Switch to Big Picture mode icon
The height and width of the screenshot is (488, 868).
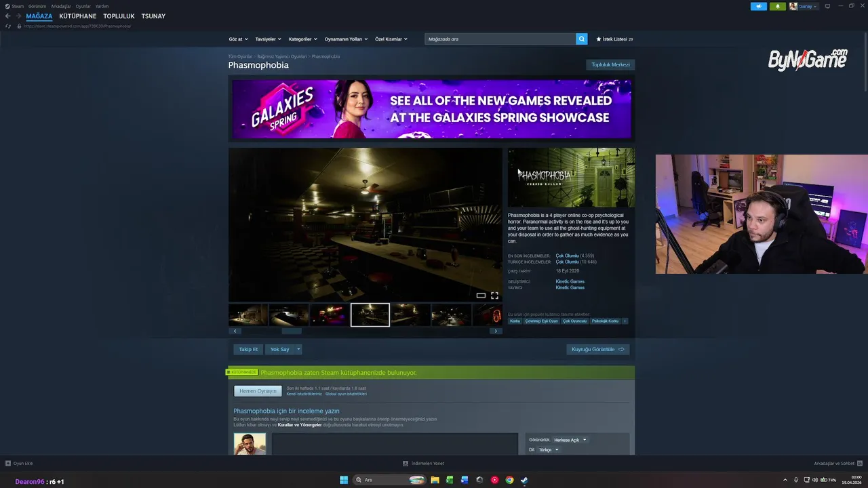click(x=827, y=6)
